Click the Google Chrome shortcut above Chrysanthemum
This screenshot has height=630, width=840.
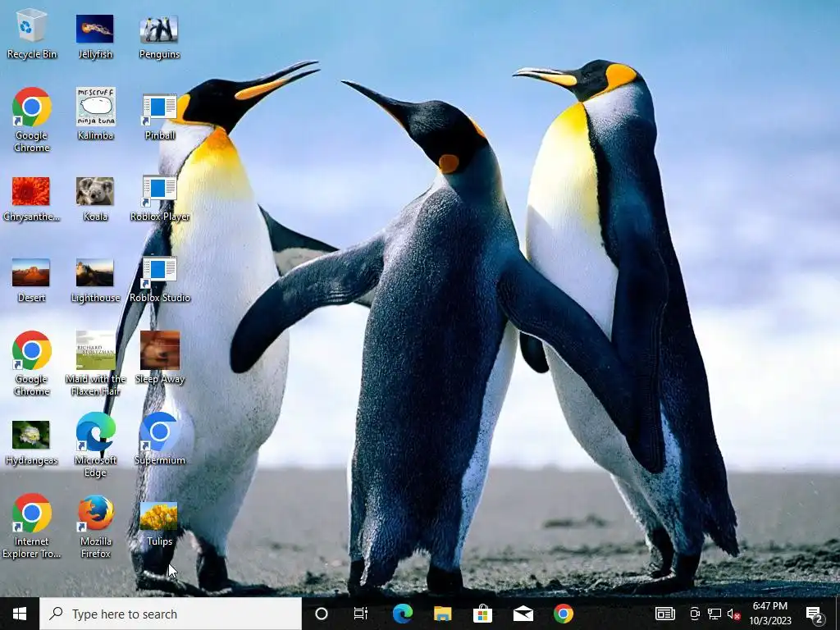[x=32, y=120]
